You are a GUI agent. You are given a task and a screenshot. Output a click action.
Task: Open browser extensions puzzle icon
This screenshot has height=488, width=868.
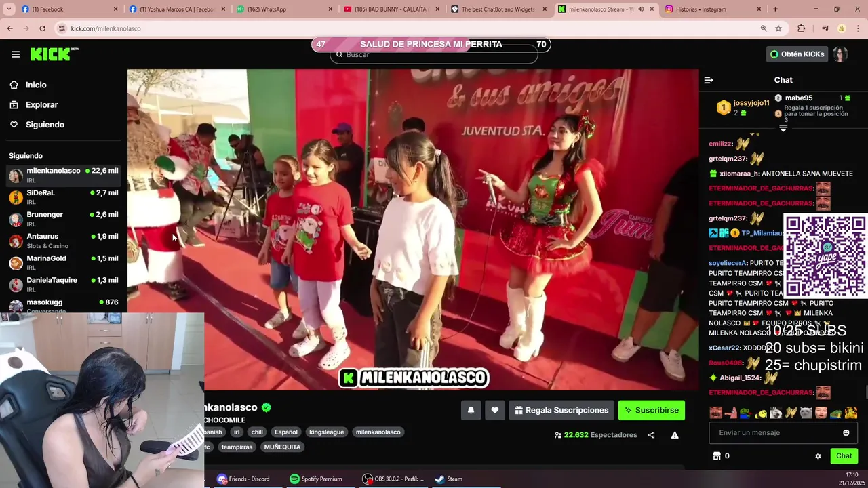tap(802, 28)
